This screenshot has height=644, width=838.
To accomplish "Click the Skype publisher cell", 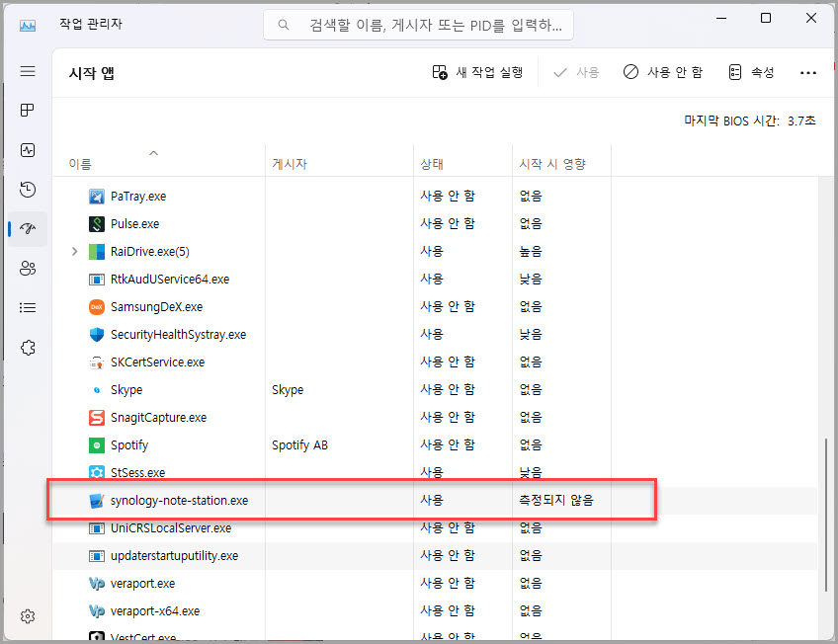I will coord(287,390).
